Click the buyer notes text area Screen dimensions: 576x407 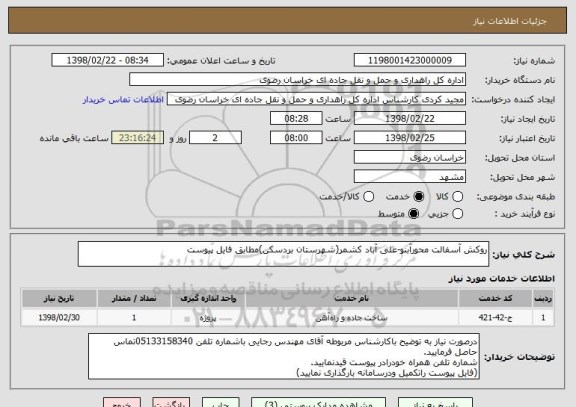[284, 356]
